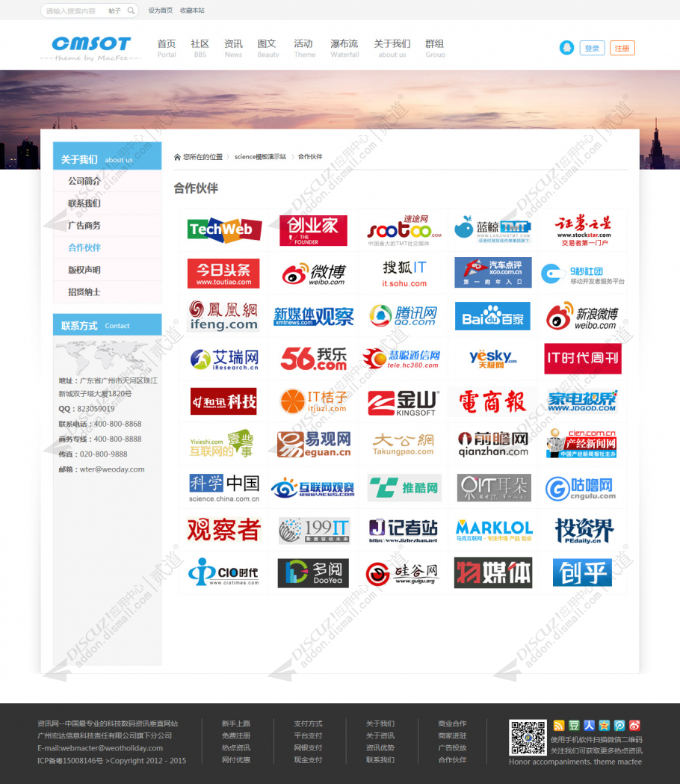Click the QQ penguin login icon
Viewport: 680px width, 784px height.
tap(566, 48)
